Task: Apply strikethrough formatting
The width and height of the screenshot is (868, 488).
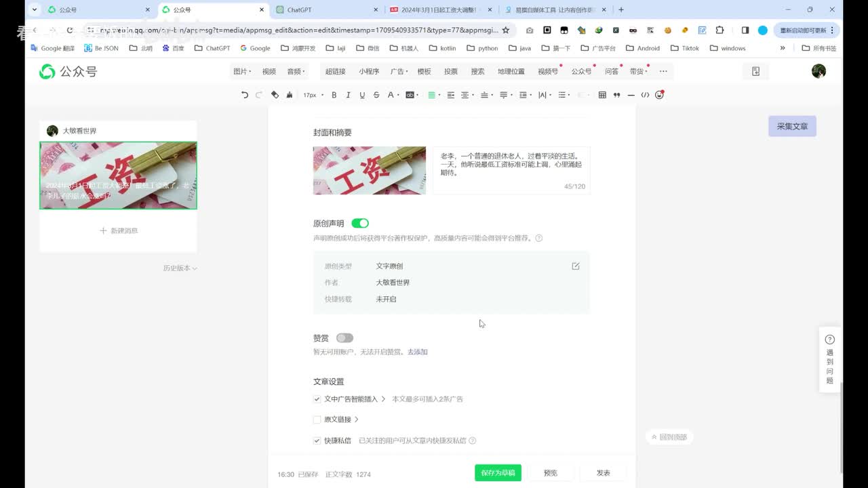Action: click(x=376, y=95)
